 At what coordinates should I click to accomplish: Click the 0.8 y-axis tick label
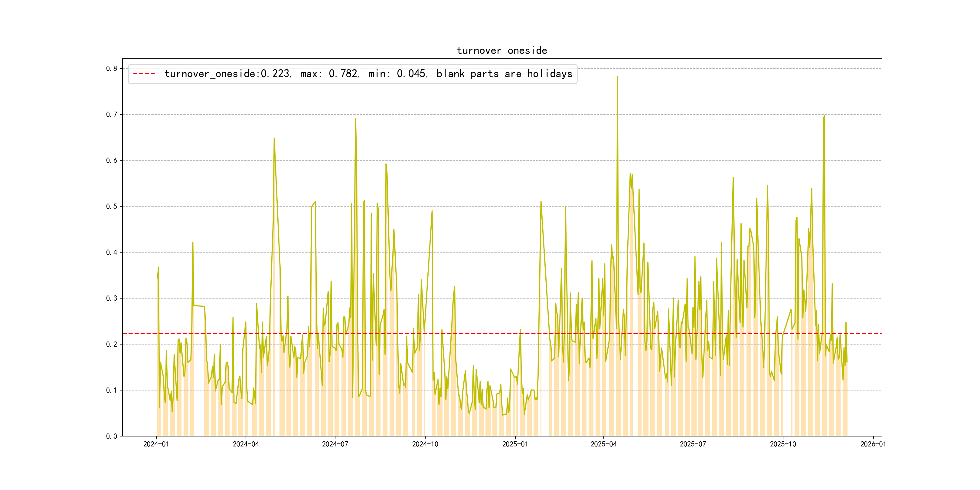pyautogui.click(x=112, y=68)
